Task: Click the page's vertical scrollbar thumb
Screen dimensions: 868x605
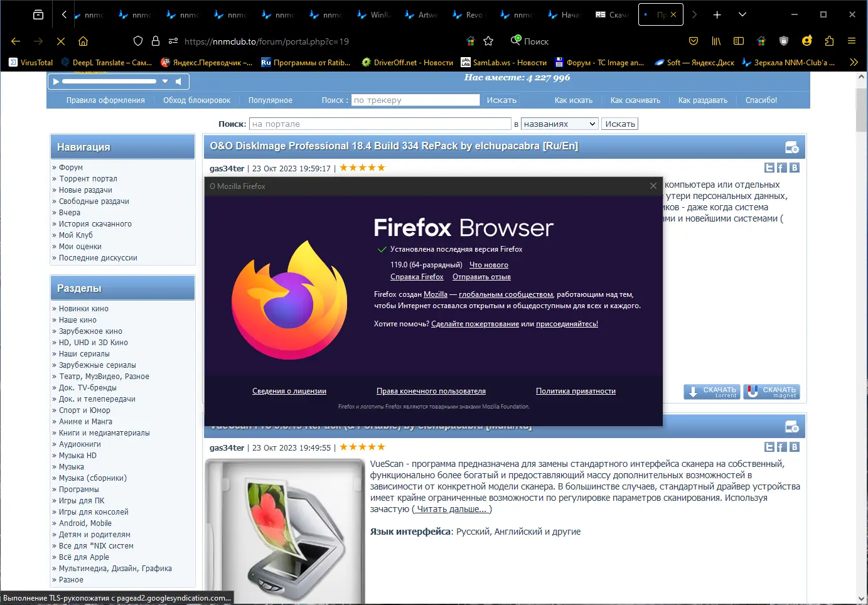Action: coord(861,110)
